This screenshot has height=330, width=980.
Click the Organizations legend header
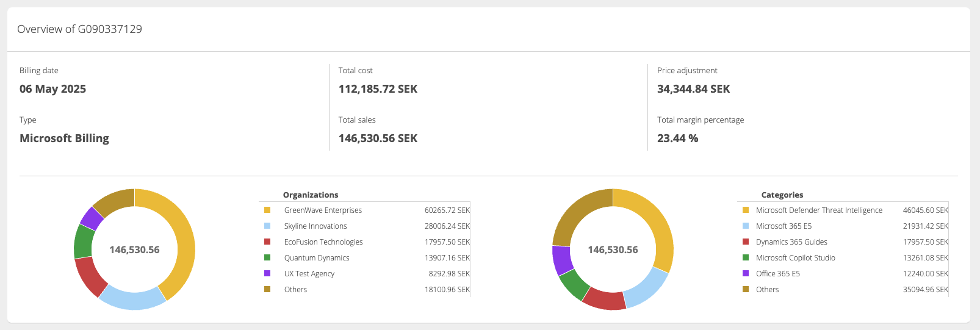pos(311,195)
